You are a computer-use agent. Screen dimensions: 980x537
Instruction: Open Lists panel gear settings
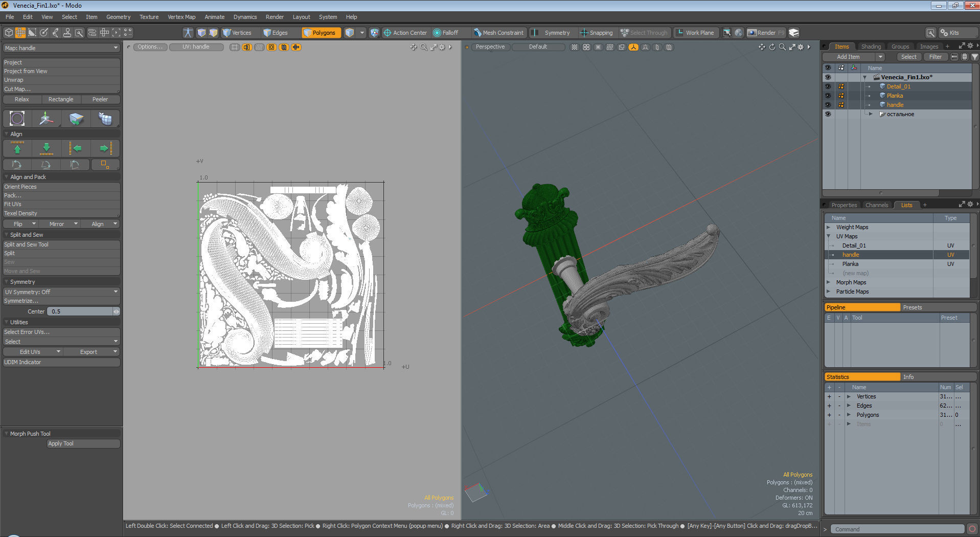pyautogui.click(x=970, y=205)
